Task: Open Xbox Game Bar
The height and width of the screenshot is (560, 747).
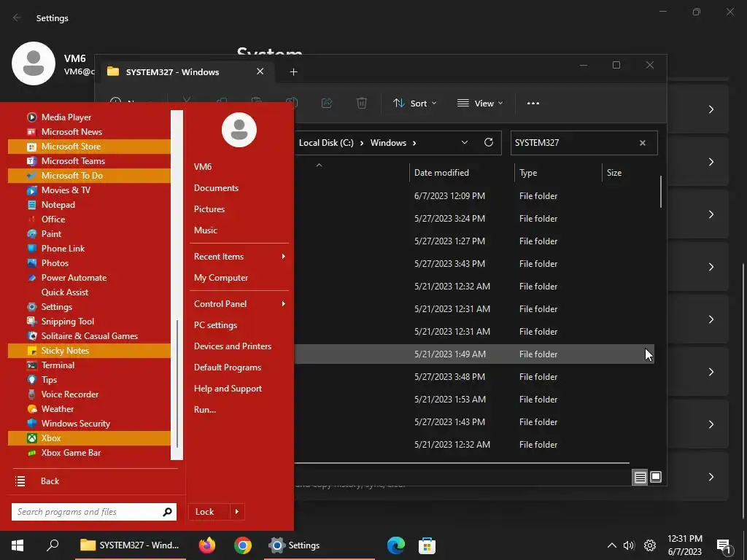Action: coord(89,452)
